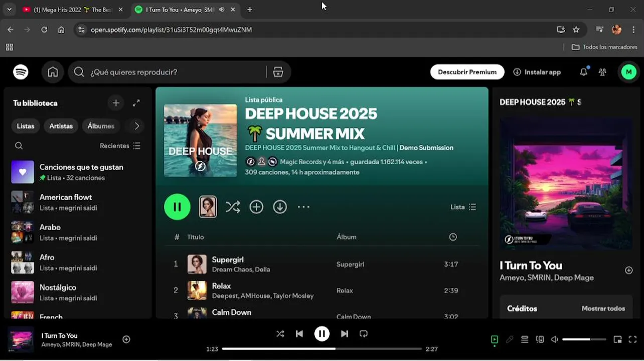Open the Relax album link
Screen dimensions: 644x361
tap(345, 290)
